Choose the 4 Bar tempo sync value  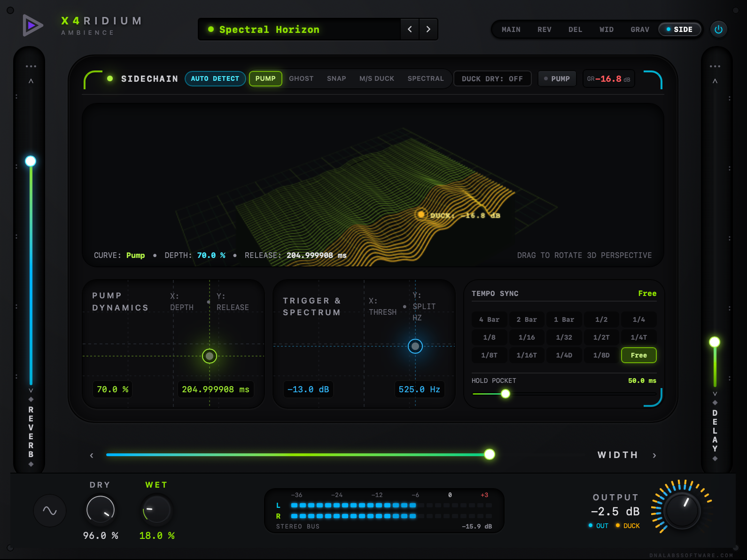coord(489,319)
